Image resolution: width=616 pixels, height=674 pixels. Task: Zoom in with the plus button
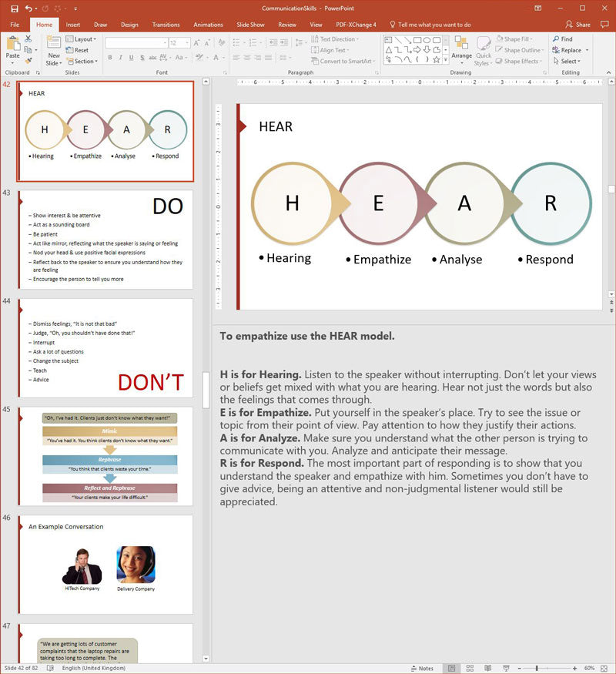[574, 668]
